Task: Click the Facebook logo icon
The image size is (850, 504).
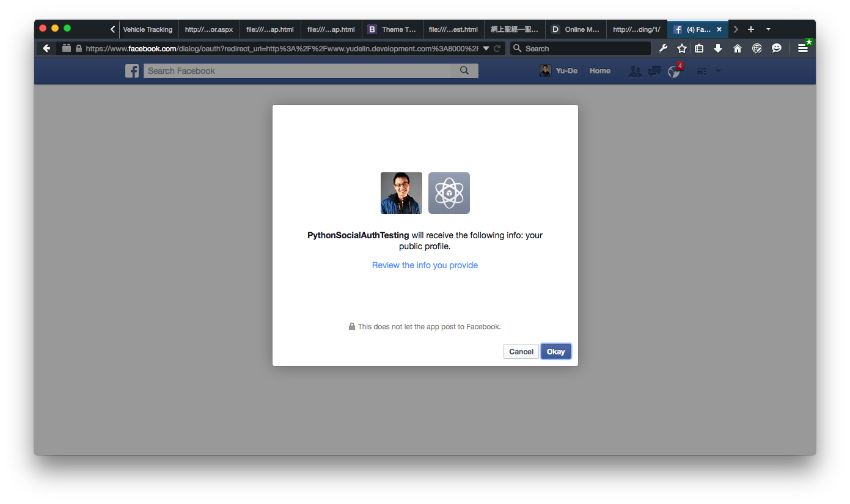Action: point(132,71)
